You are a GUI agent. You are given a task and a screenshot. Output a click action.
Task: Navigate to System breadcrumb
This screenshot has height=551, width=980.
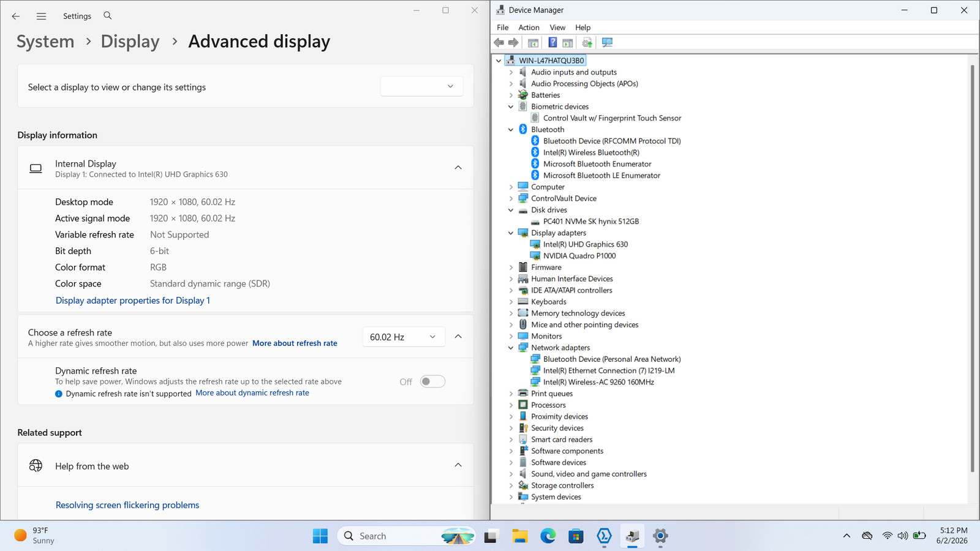pos(45,42)
